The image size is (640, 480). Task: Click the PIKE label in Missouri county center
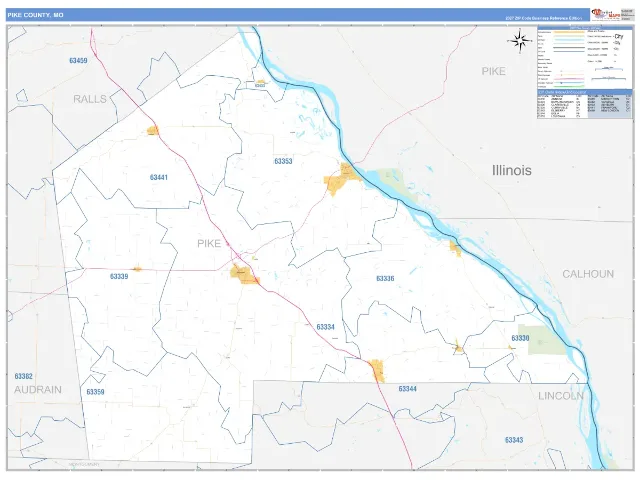click(209, 243)
